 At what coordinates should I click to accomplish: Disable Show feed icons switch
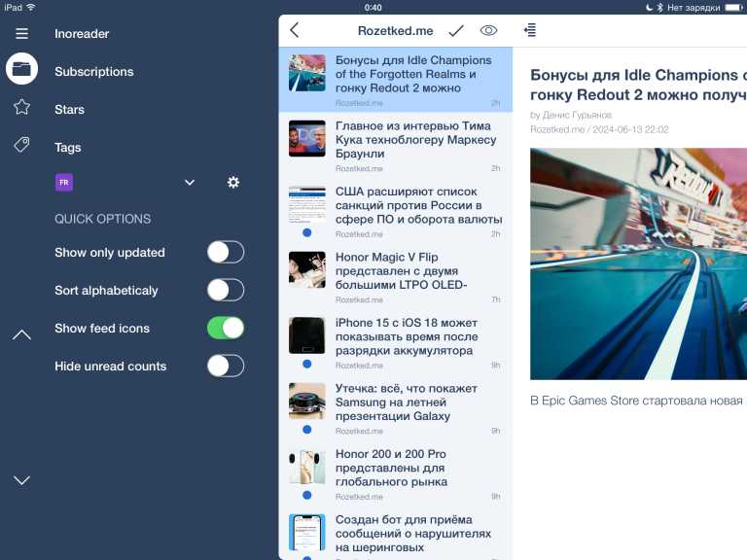(226, 328)
